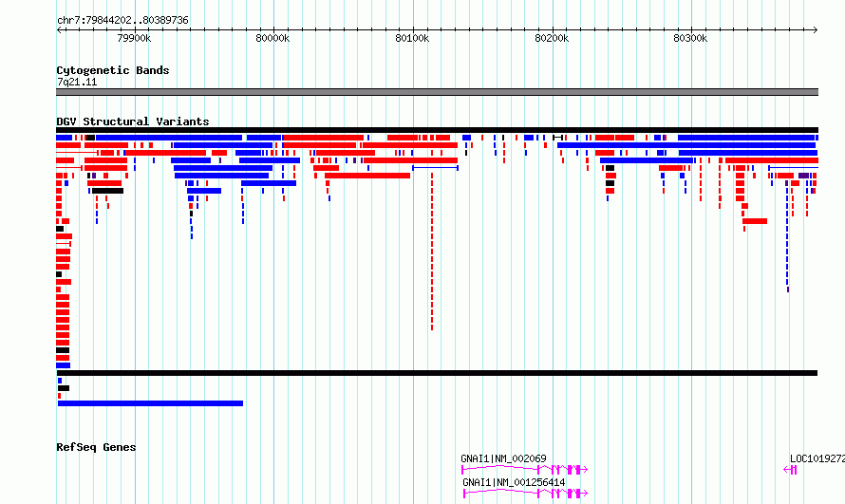The image size is (845, 504).
Task: Click the small black capped-line variant near 80200k
Action: point(557,138)
